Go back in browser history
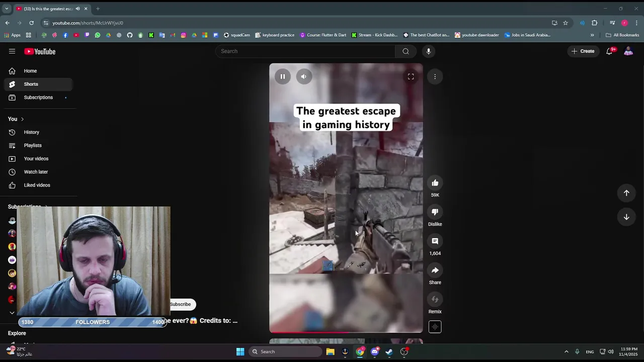The height and width of the screenshot is (362, 644). 7,23
